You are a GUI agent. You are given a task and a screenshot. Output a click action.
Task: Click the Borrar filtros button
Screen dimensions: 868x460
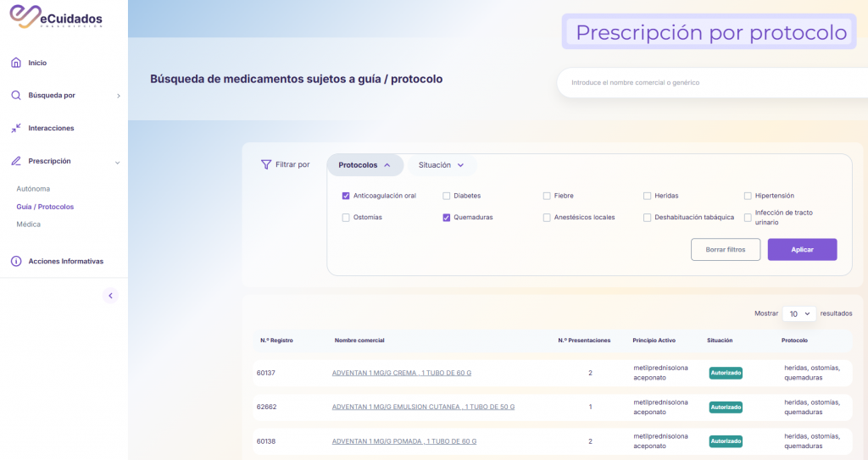point(726,250)
